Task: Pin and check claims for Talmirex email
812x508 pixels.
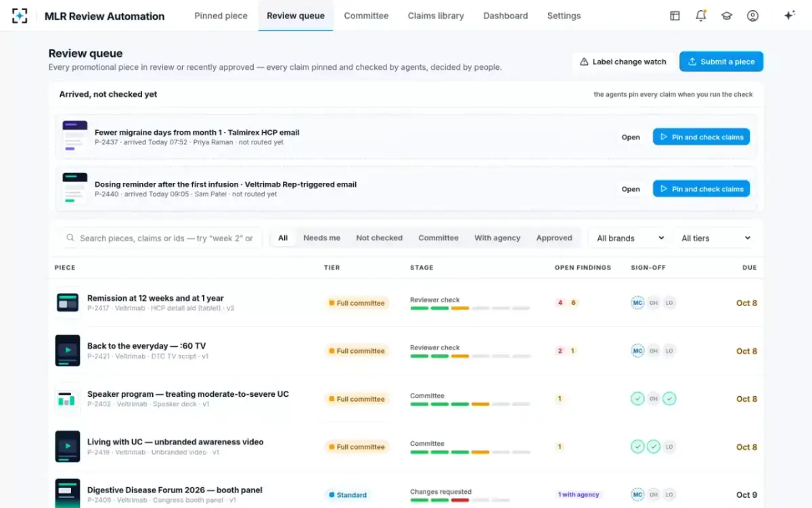Action: pos(701,137)
